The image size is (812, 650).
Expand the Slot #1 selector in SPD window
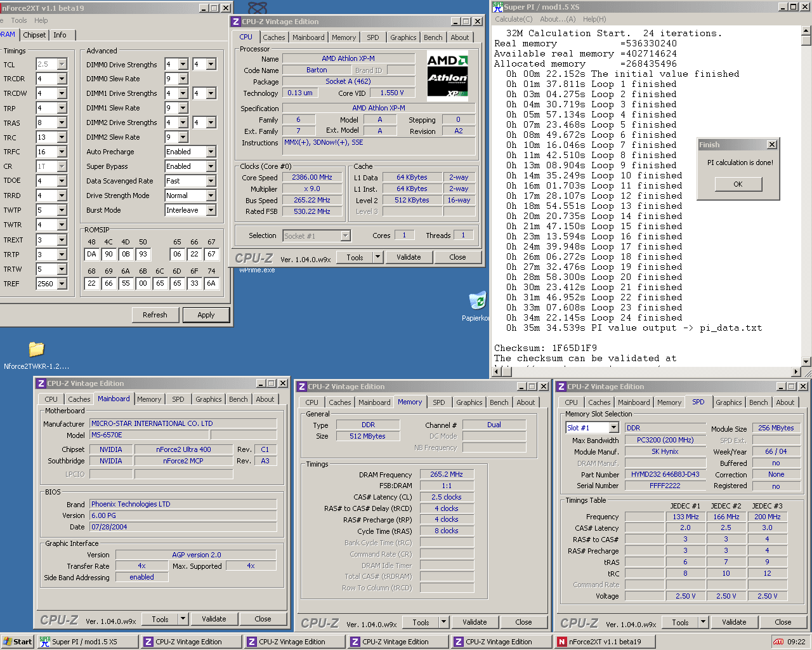click(x=613, y=428)
